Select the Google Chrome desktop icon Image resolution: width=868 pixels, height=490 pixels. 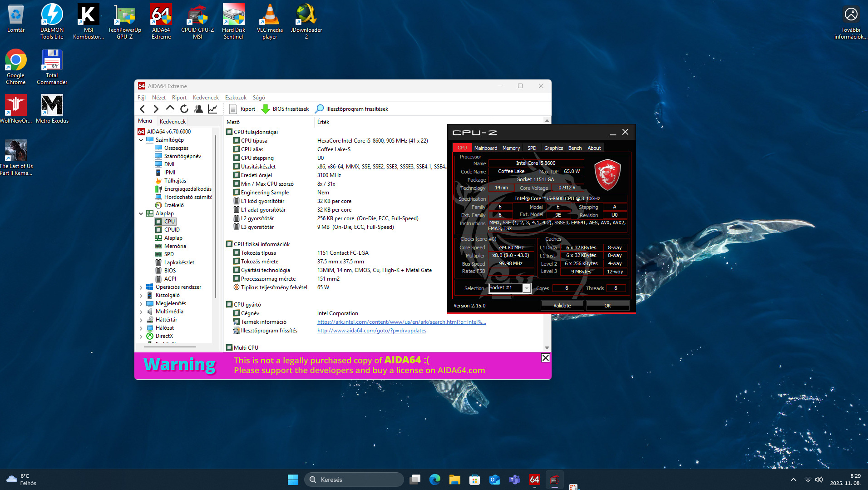point(16,67)
